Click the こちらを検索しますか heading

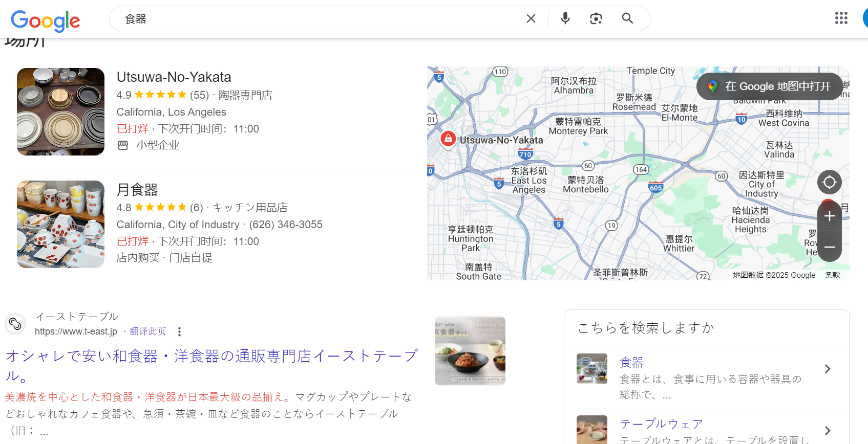click(x=646, y=328)
